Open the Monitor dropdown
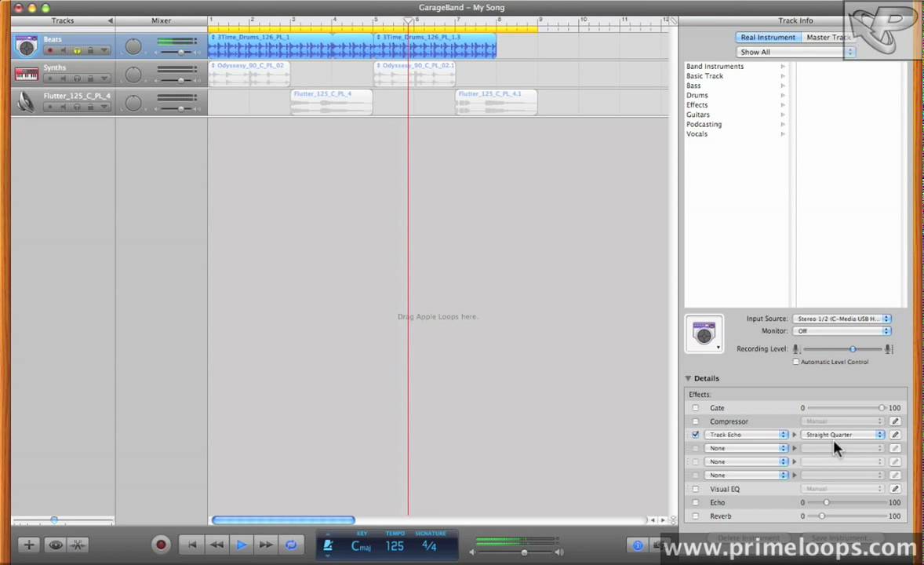This screenshot has width=924, height=565. (842, 331)
